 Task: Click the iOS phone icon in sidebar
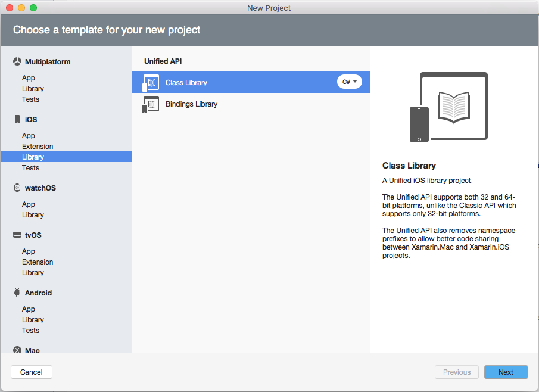pos(17,119)
